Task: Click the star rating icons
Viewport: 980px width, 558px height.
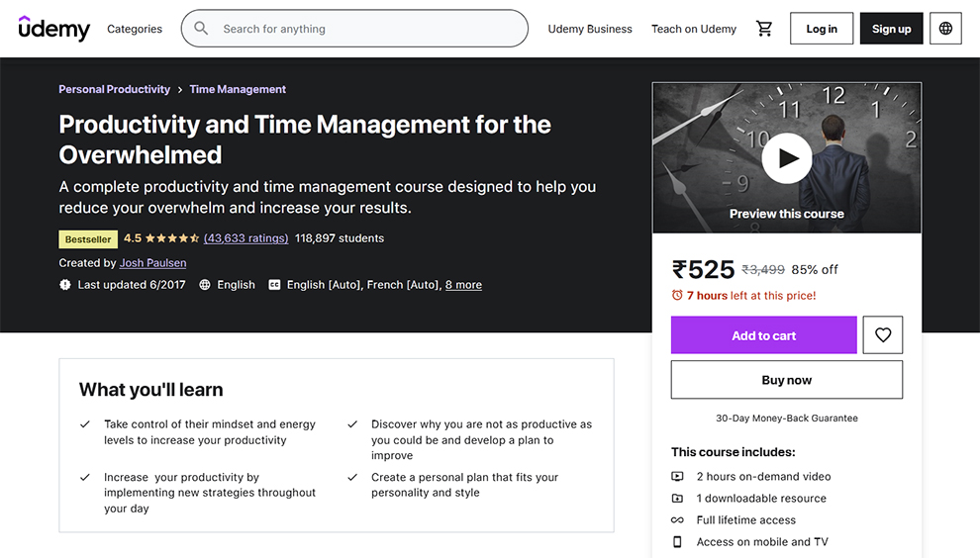Action: [x=172, y=238]
